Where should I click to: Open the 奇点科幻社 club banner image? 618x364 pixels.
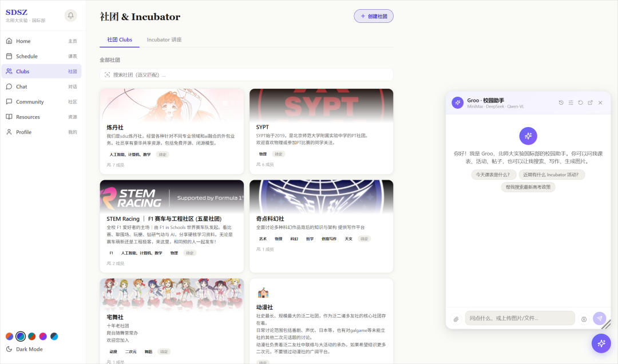click(x=321, y=196)
